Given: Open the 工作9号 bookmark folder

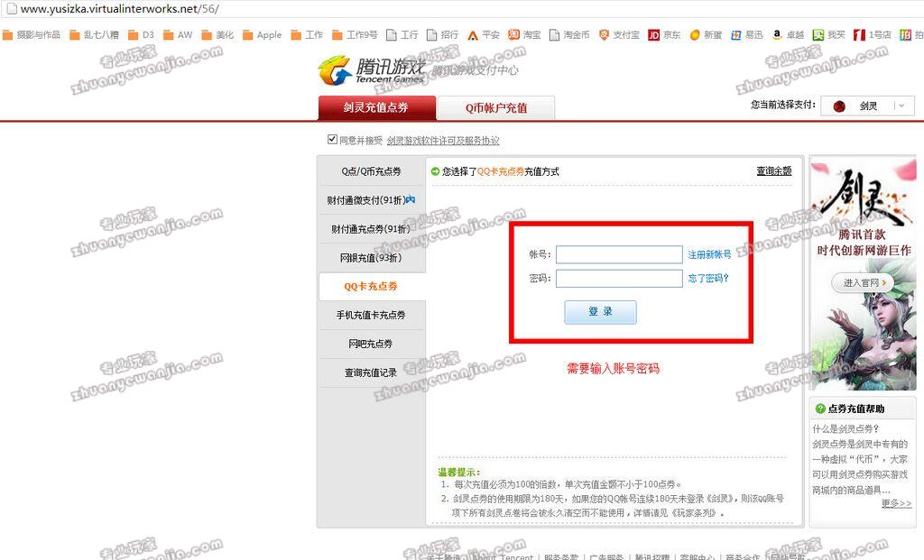Looking at the screenshot, I should pyautogui.click(x=355, y=35).
